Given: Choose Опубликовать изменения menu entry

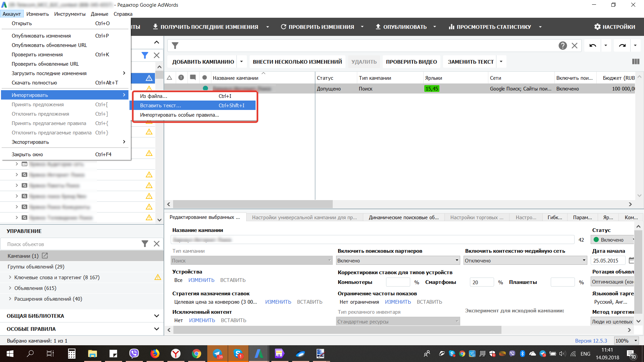Looking at the screenshot, I should [65, 36].
